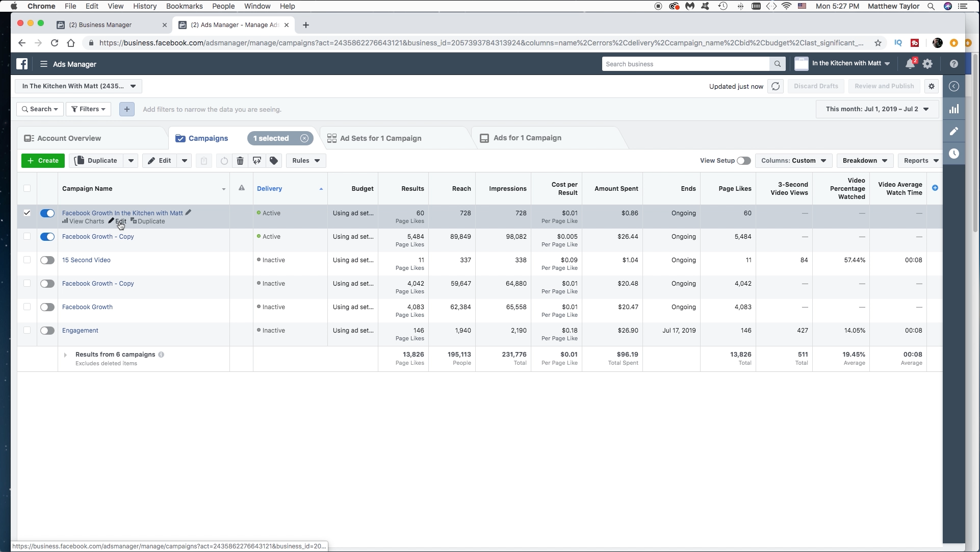This screenshot has width=980, height=552.
Task: Open the Duplicate dropdown arrow
Action: [x=131, y=161]
